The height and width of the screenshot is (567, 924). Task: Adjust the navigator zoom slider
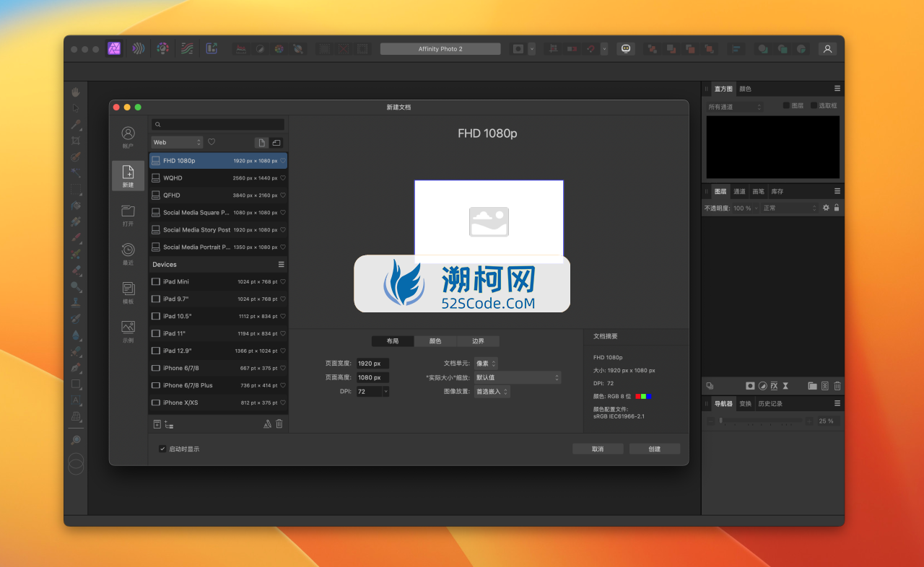(x=760, y=421)
